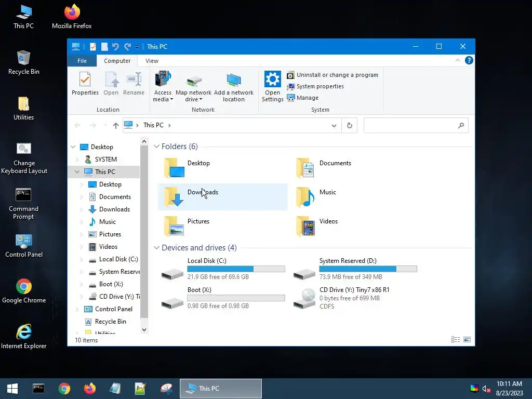The width and height of the screenshot is (532, 399).
Task: Select the Utilities desktop folder icon
Action: tap(23, 108)
